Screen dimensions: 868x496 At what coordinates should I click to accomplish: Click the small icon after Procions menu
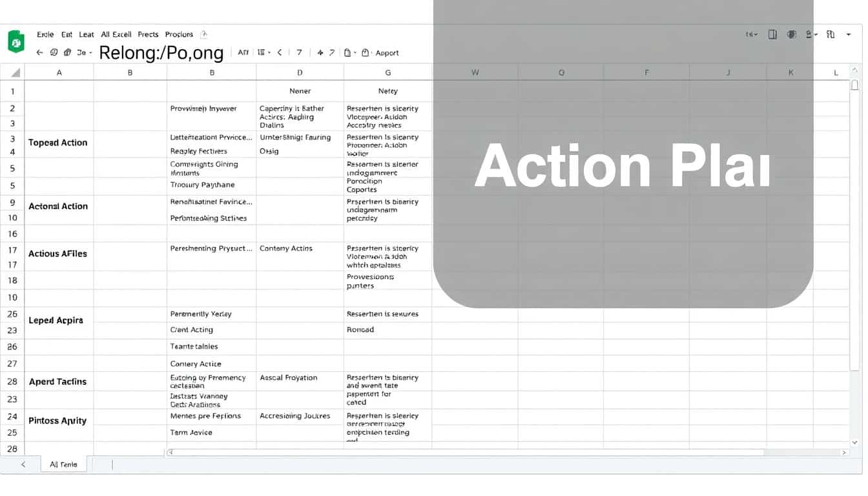tap(204, 34)
